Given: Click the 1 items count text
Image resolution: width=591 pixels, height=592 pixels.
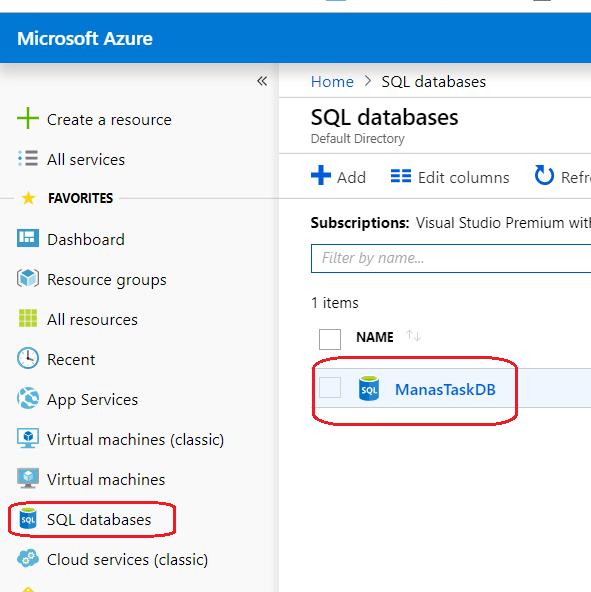Looking at the screenshot, I should click(335, 303).
